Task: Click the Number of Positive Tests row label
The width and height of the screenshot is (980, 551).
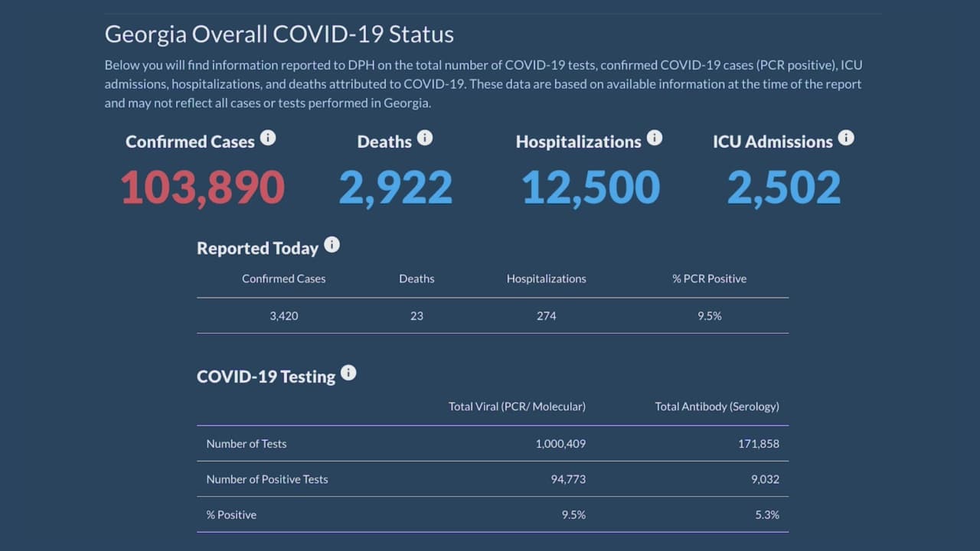Action: tap(267, 479)
